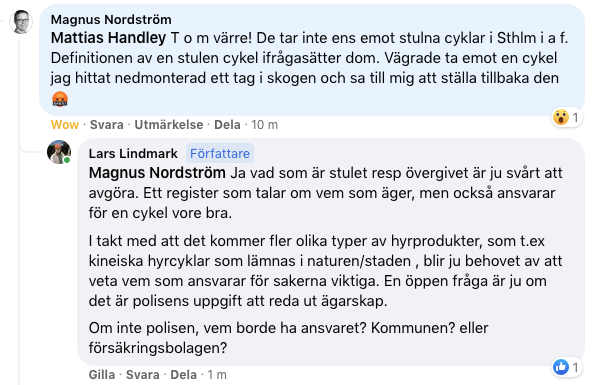Open the 1 m timestamp link
This screenshot has height=385, width=595.
click(217, 375)
